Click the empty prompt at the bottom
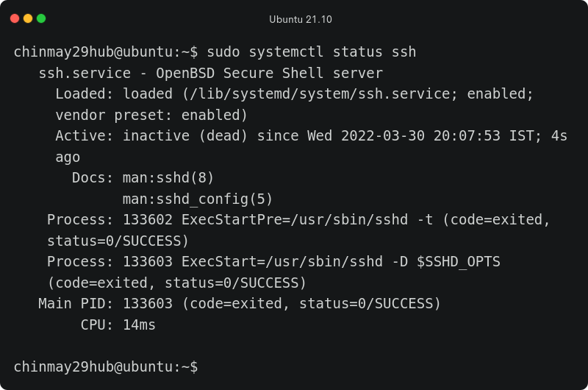This screenshot has width=588, height=390. pos(106,366)
